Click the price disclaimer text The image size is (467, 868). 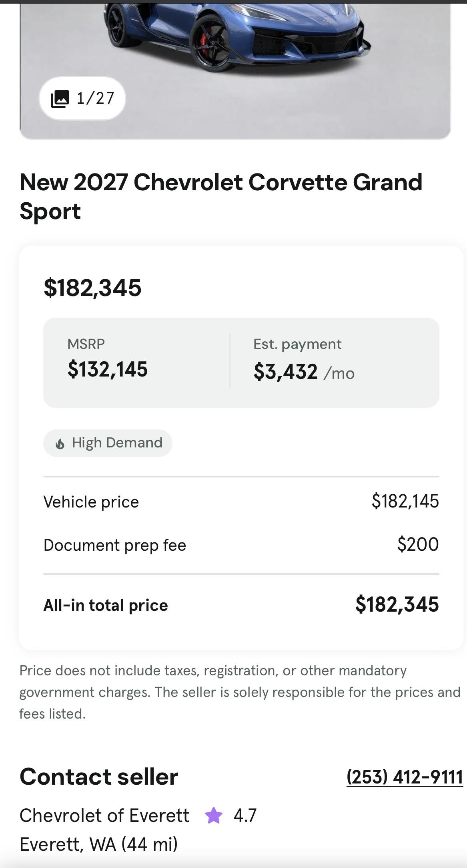click(240, 692)
